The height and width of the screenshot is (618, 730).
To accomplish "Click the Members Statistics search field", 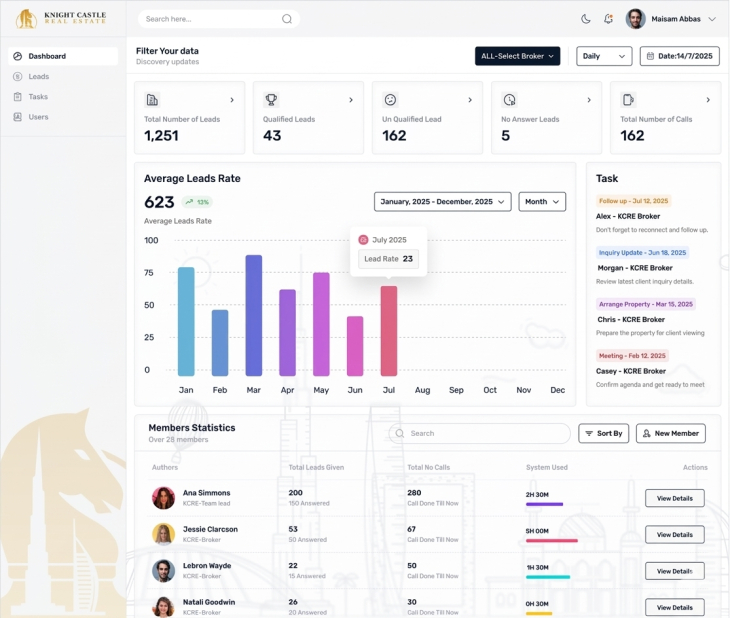I will click(480, 434).
